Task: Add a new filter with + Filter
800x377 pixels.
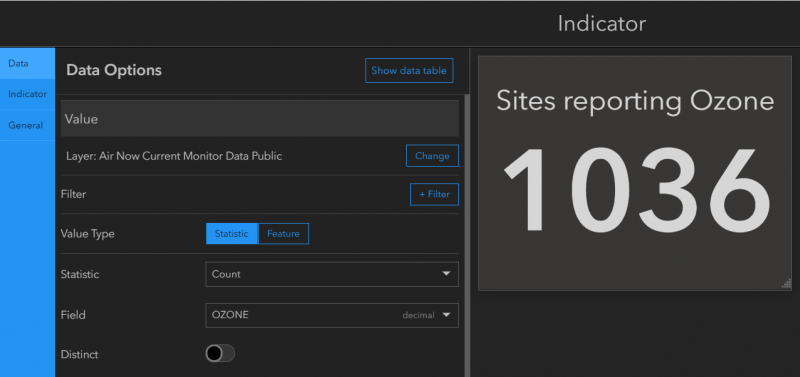Action: coord(434,194)
